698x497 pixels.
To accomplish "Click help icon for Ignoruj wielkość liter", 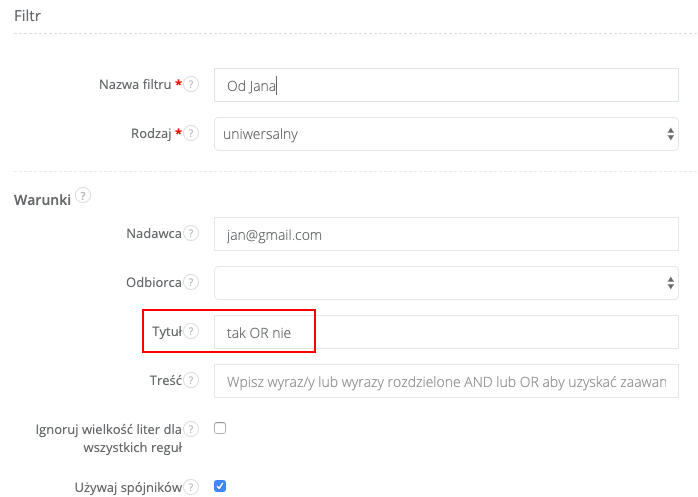I will click(192, 429).
